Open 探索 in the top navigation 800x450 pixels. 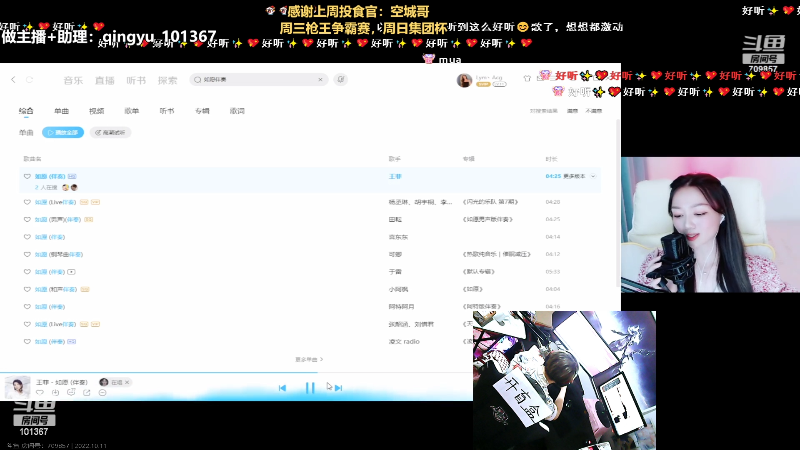point(167,80)
